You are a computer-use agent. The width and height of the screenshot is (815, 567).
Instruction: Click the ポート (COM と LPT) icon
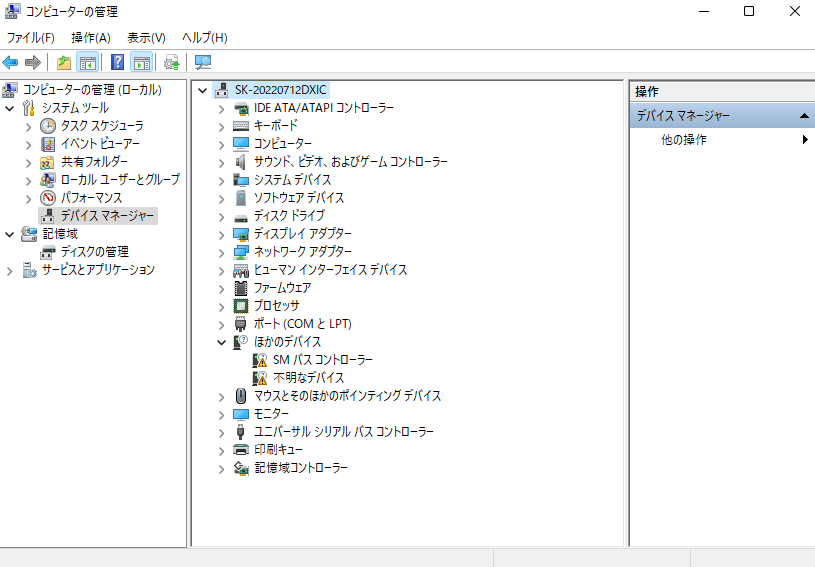click(240, 324)
